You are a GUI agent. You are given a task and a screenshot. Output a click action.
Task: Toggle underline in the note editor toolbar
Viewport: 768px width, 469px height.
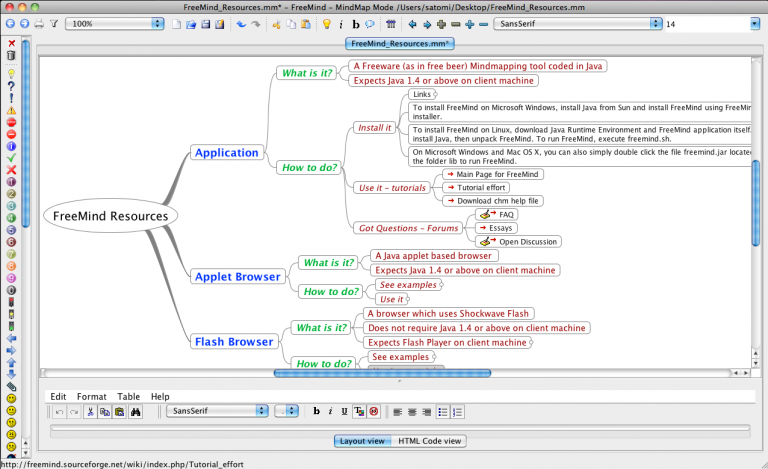pyautogui.click(x=344, y=411)
